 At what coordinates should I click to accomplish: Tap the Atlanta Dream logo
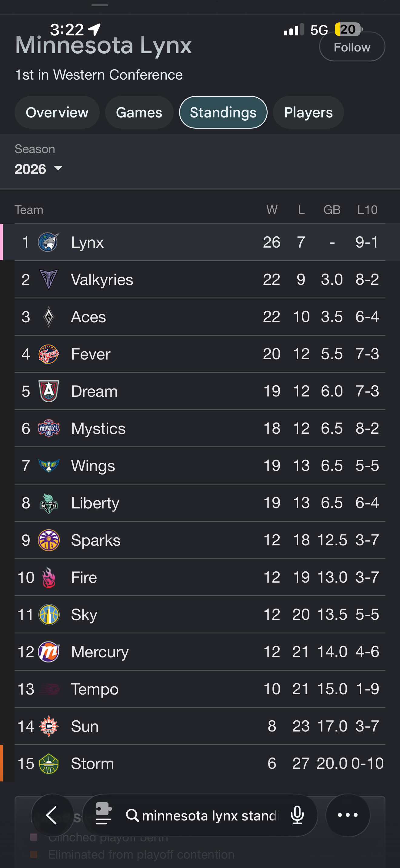[x=48, y=391]
